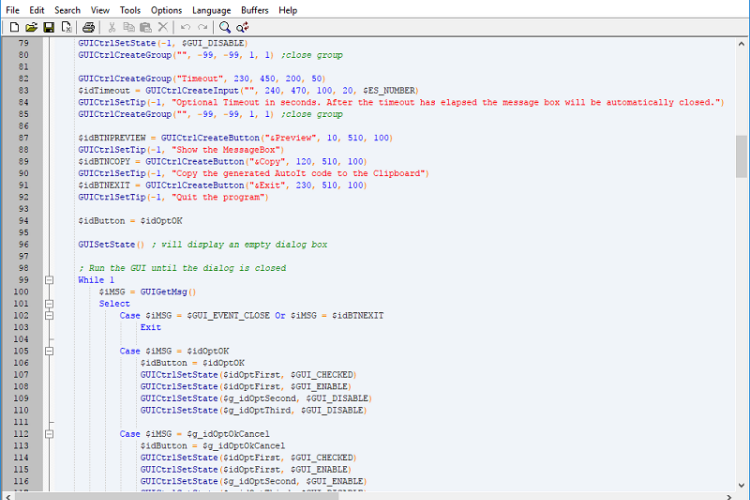Print the document using the printer icon

point(88,27)
